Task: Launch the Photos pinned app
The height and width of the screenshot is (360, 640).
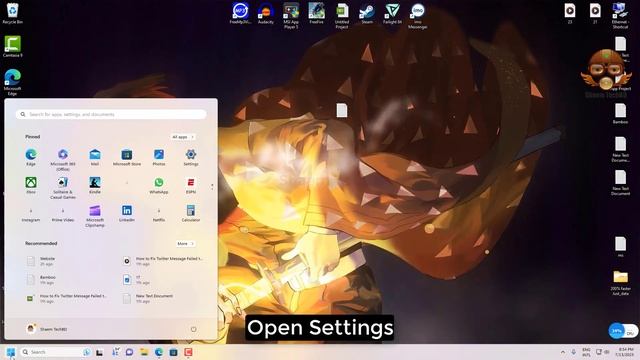Action: pos(159,157)
